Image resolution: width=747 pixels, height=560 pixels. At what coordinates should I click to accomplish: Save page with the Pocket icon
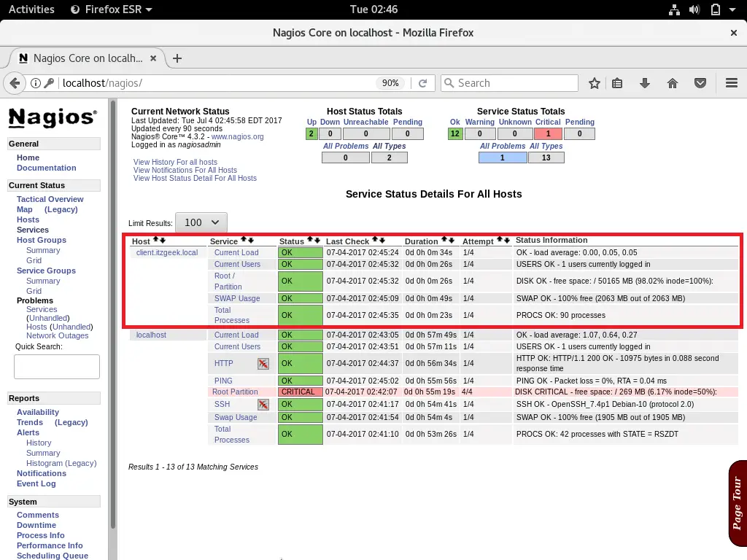coord(700,83)
